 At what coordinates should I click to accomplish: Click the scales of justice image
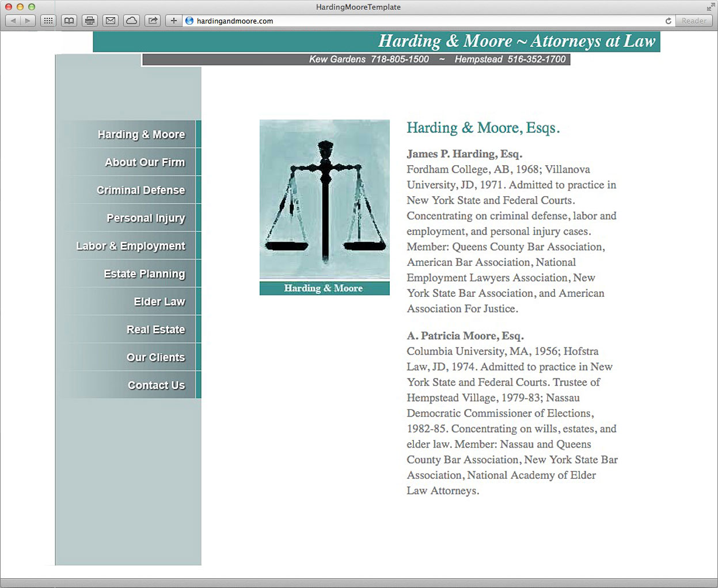(324, 199)
